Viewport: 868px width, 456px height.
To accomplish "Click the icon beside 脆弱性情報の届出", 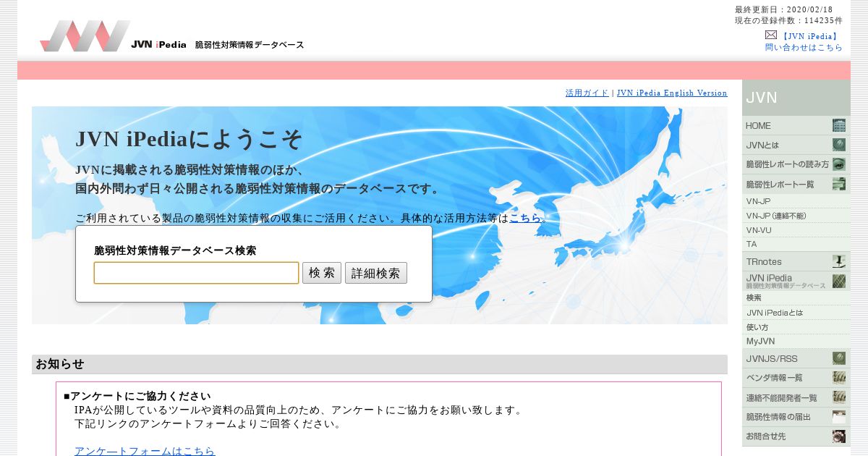I will click(x=839, y=417).
